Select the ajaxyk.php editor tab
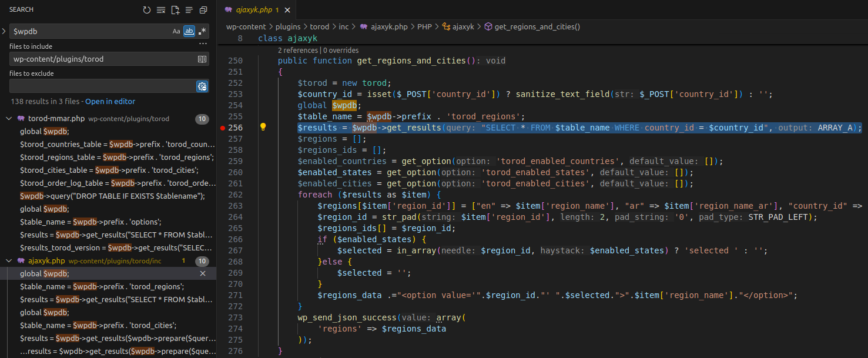Image resolution: width=868 pixels, height=358 pixels. 253,10
